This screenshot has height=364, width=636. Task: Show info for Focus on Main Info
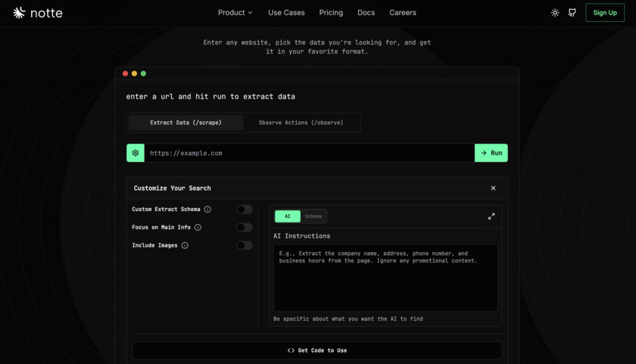198,228
